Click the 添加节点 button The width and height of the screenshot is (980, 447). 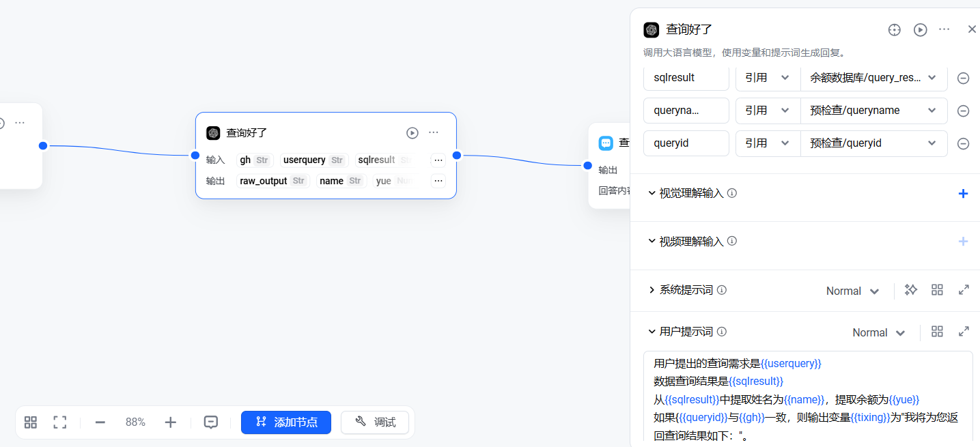point(285,422)
